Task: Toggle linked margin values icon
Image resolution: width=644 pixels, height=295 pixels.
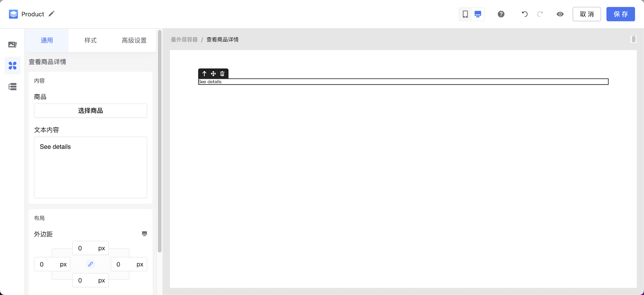Action: (x=91, y=264)
